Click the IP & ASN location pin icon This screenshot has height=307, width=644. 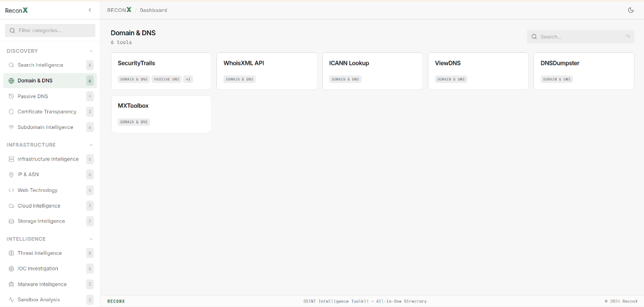click(x=11, y=175)
